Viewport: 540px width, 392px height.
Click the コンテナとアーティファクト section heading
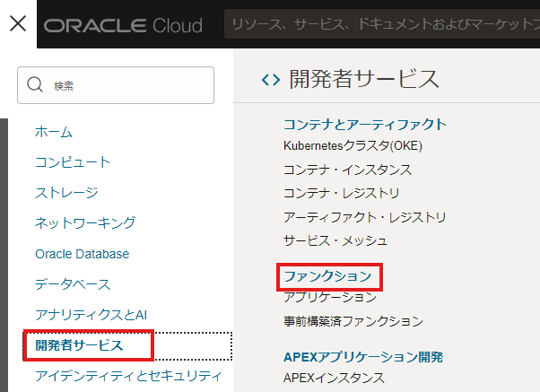[365, 125]
